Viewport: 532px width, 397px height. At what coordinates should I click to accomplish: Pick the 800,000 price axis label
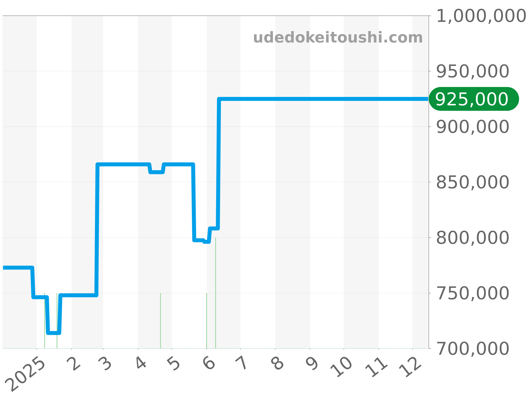tap(473, 238)
